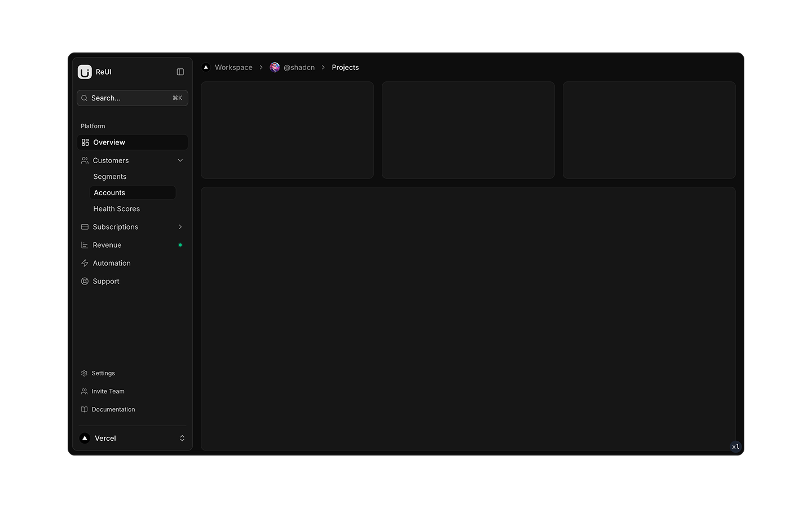Image resolution: width=812 pixels, height=508 pixels.
Task: Click the Support lifebuoy icon
Action: [85, 281]
